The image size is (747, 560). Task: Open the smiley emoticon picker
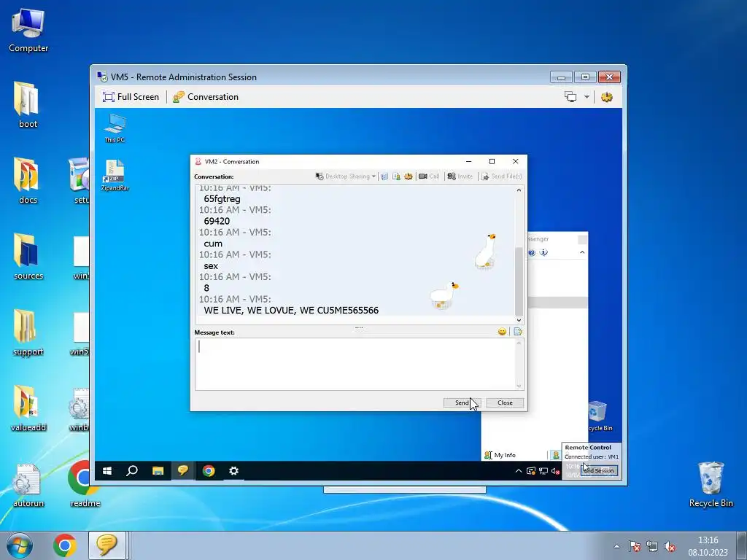(502, 332)
